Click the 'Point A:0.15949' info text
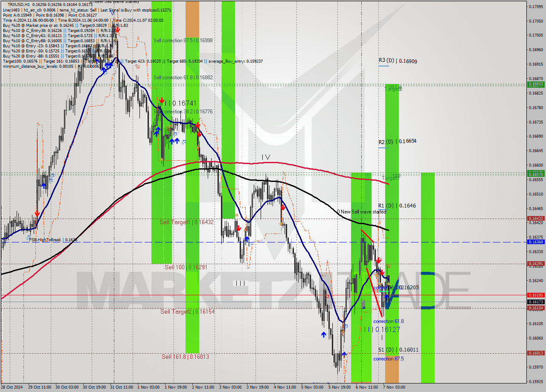546x392 pixels. (x=17, y=15)
